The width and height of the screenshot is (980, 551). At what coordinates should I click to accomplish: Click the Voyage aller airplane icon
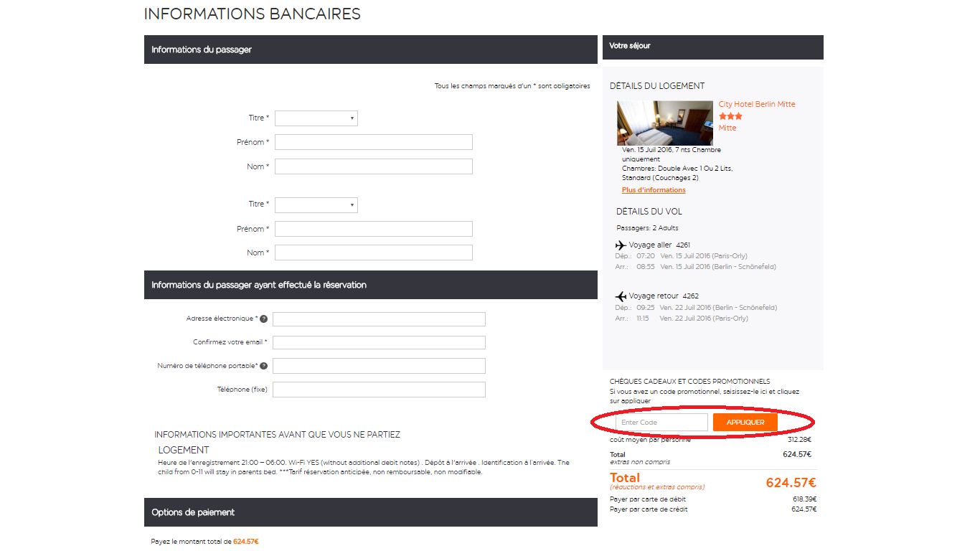pyautogui.click(x=620, y=245)
